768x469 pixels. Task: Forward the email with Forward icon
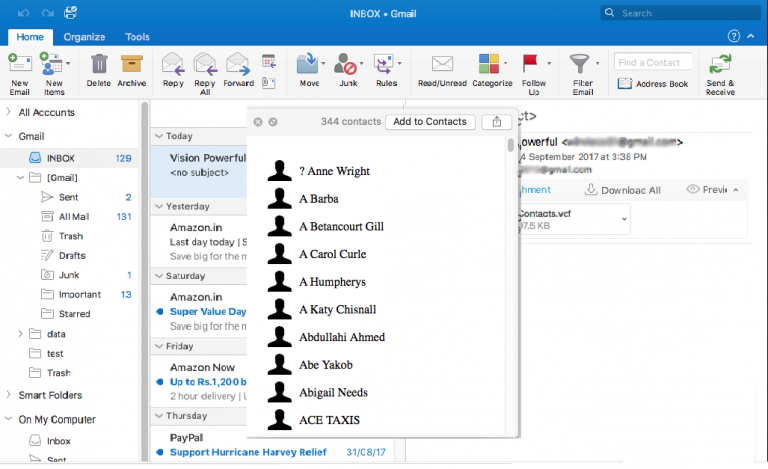pos(238,66)
